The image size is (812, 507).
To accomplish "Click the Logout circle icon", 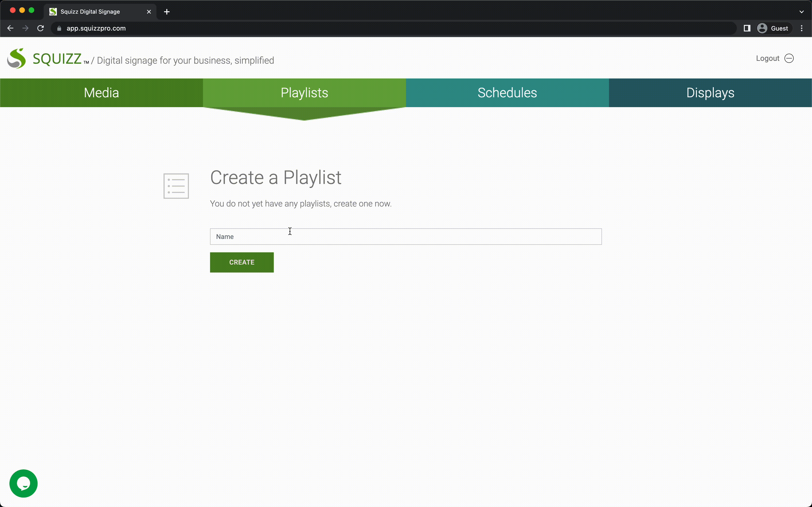I will tap(789, 58).
